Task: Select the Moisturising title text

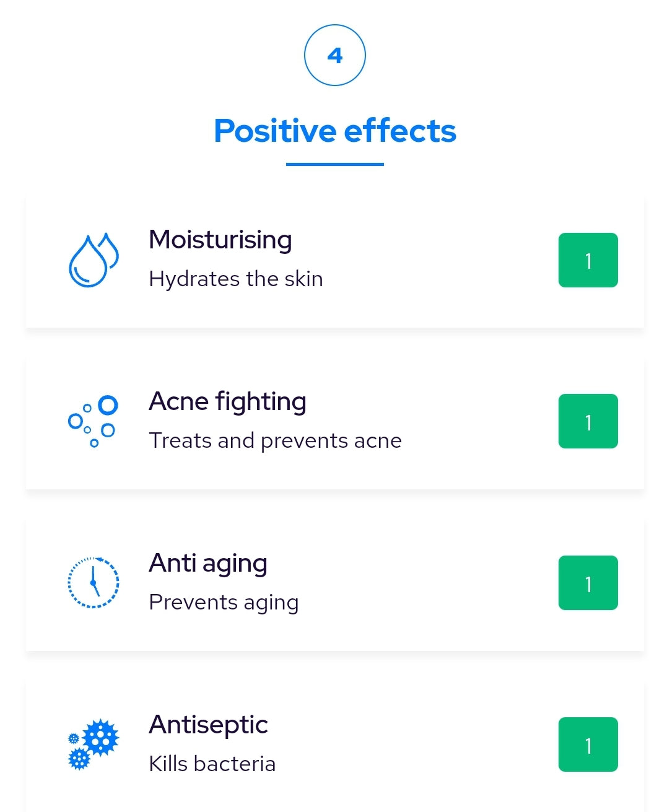Action: [220, 240]
